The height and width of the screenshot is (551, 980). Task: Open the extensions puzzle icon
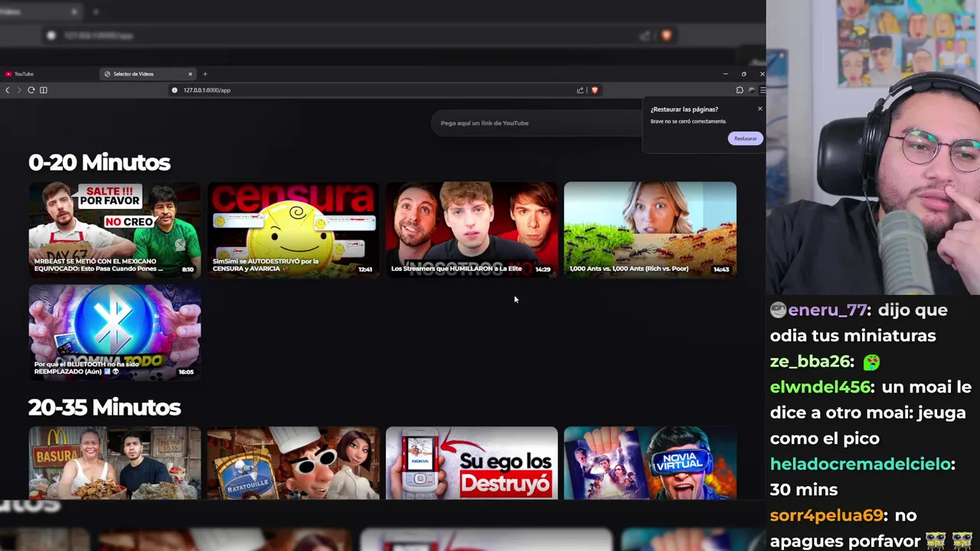coord(740,90)
